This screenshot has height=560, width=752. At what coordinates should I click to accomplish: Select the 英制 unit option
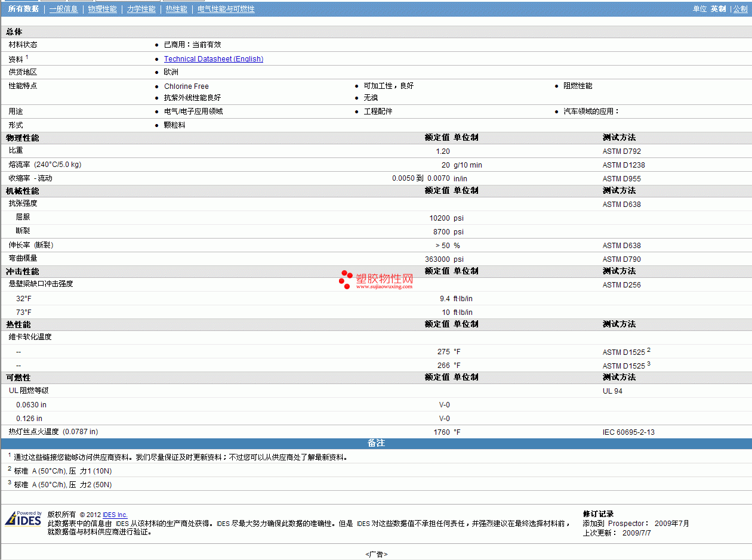[718, 9]
